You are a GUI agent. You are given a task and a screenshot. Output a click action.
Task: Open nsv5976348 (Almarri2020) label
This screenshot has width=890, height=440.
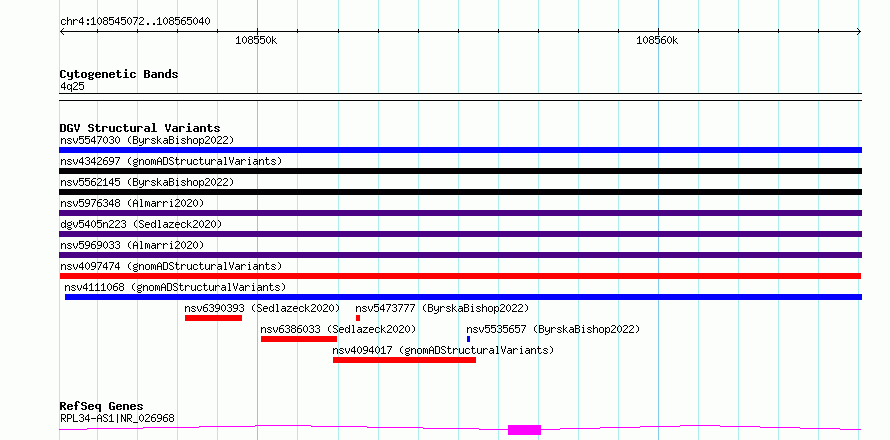point(132,203)
